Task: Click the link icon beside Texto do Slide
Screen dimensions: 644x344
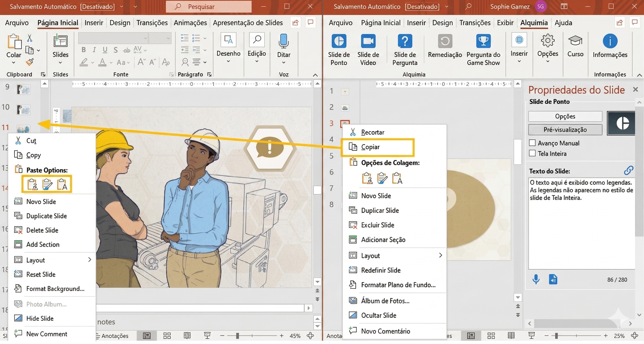Action: 628,170
